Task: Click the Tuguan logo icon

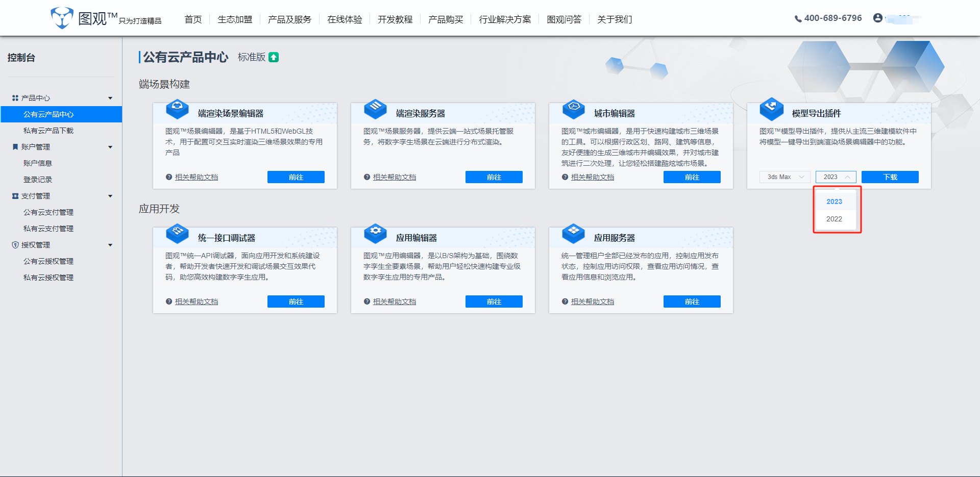Action: 62,18
